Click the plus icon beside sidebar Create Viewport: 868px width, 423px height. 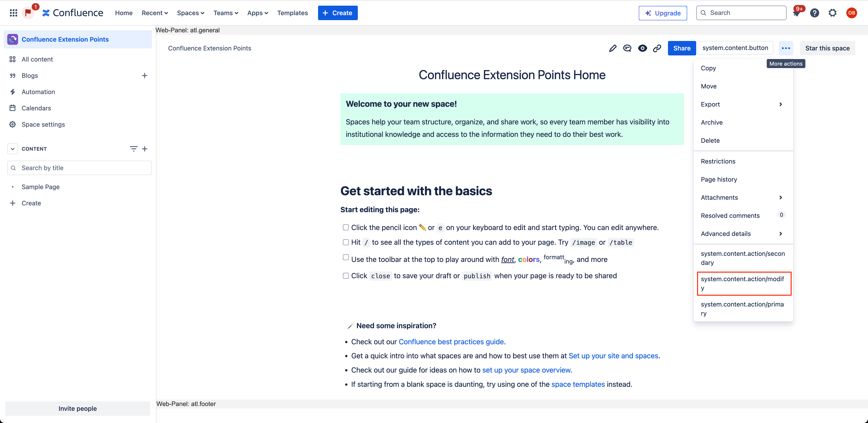(12, 203)
